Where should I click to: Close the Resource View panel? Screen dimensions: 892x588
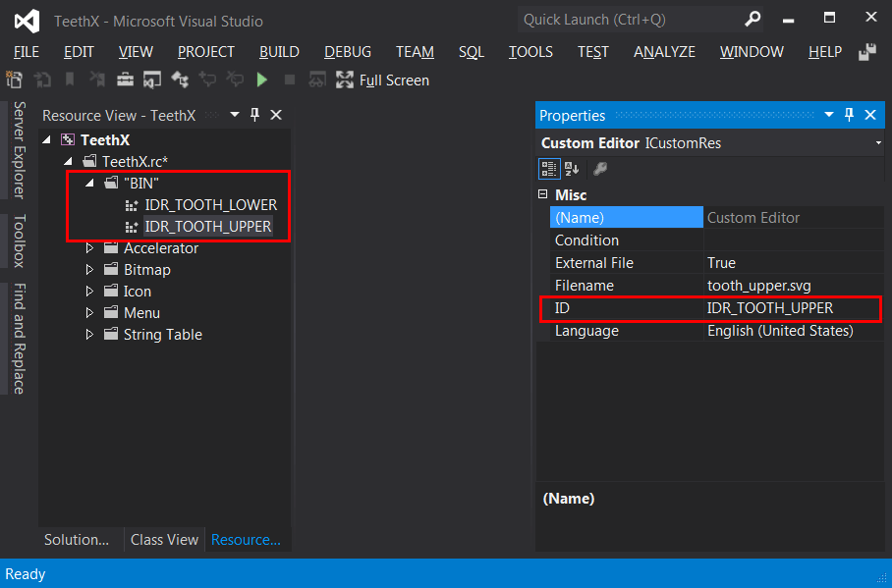click(x=276, y=115)
